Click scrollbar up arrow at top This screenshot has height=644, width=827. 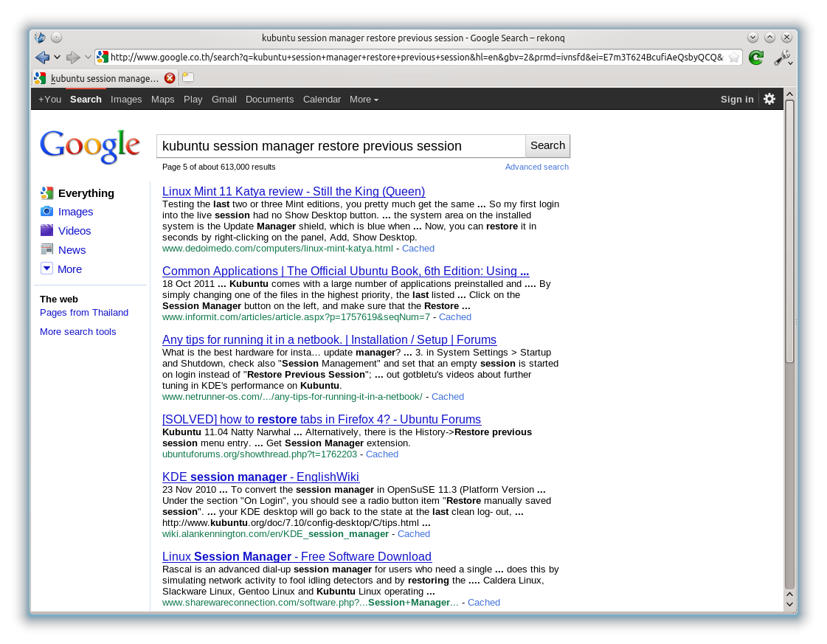pyautogui.click(x=789, y=94)
